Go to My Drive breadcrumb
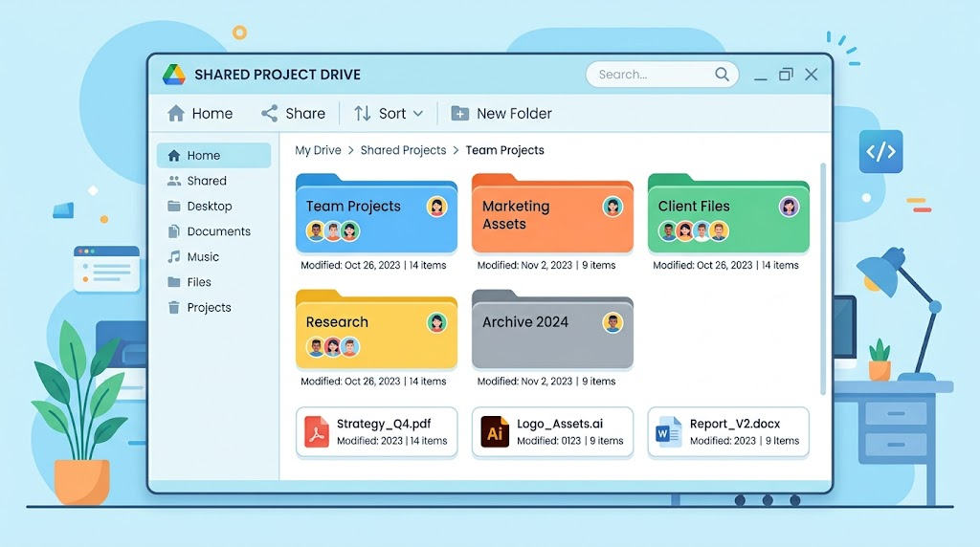980x547 pixels. coord(318,150)
